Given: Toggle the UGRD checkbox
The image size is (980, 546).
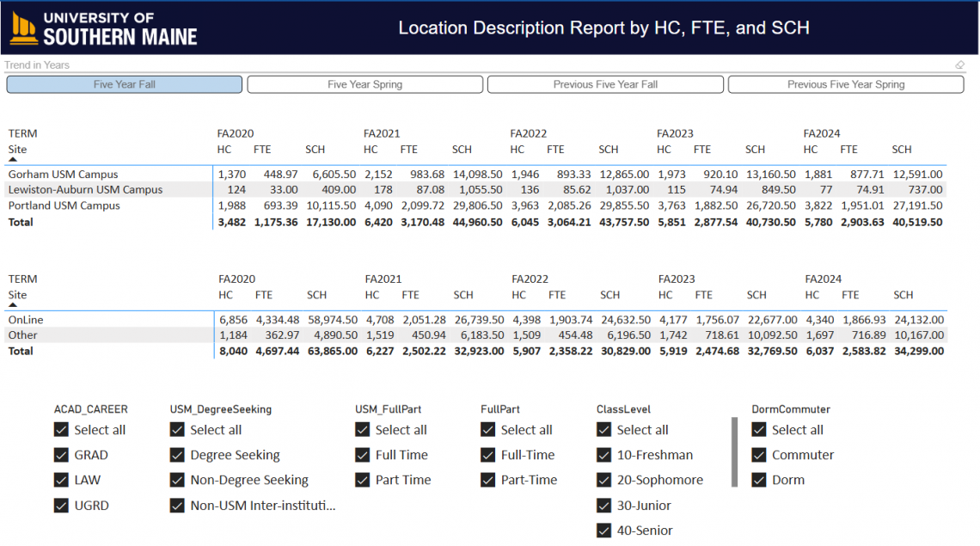Looking at the screenshot, I should click(x=61, y=506).
